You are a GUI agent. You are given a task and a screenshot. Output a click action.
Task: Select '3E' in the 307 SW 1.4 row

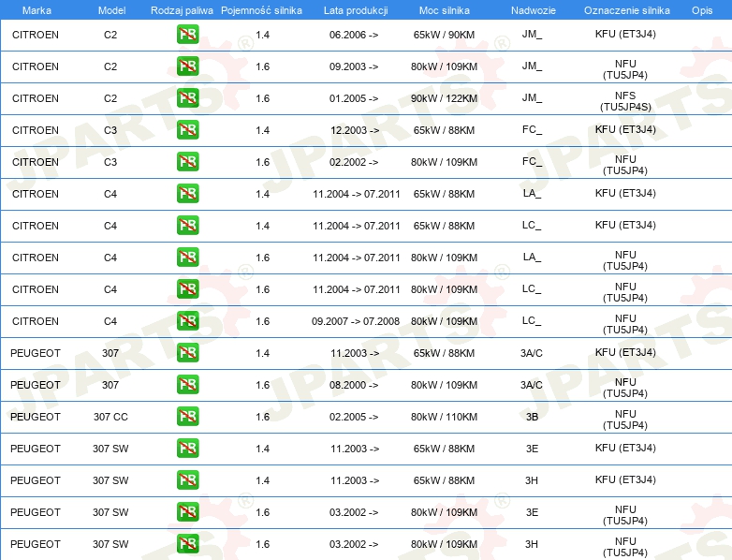[533, 449]
